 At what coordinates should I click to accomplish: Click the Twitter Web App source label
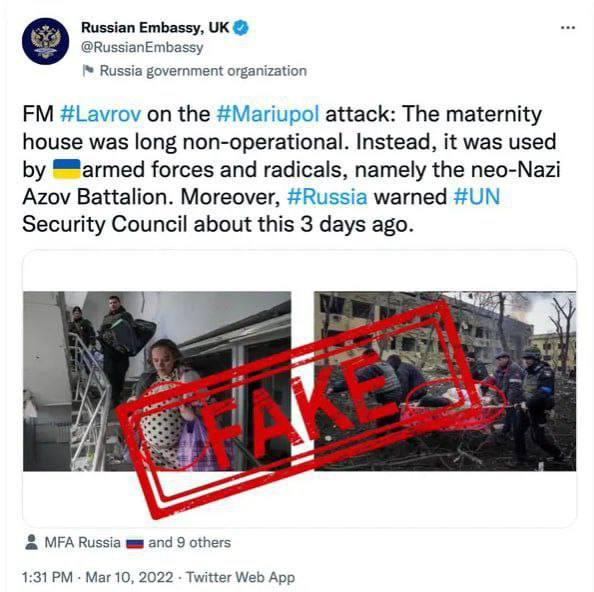click(x=241, y=578)
